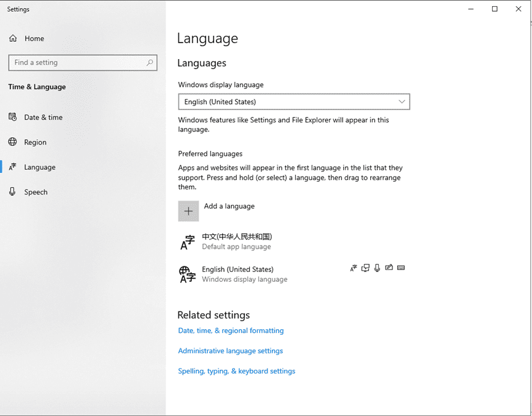The height and width of the screenshot is (416, 532).
Task: Open Spelling, typing, & keyboard settings link
Action: [x=236, y=371]
